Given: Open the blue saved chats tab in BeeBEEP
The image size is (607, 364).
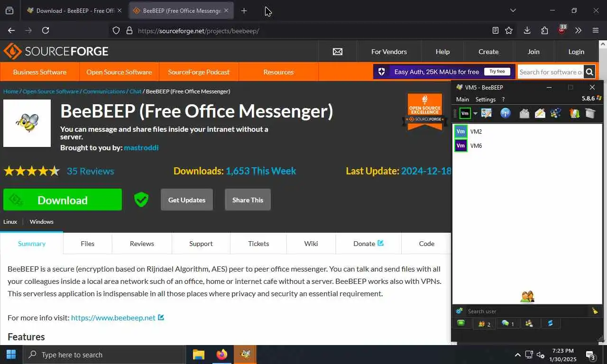Looking at the screenshot, I should pos(551,324).
